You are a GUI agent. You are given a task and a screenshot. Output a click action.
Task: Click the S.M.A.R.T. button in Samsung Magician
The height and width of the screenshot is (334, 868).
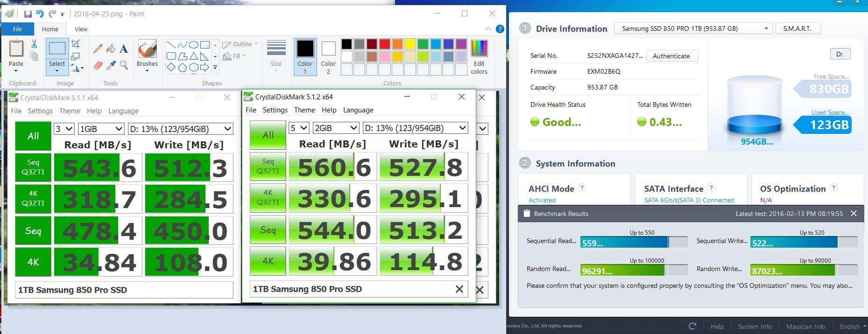[797, 28]
